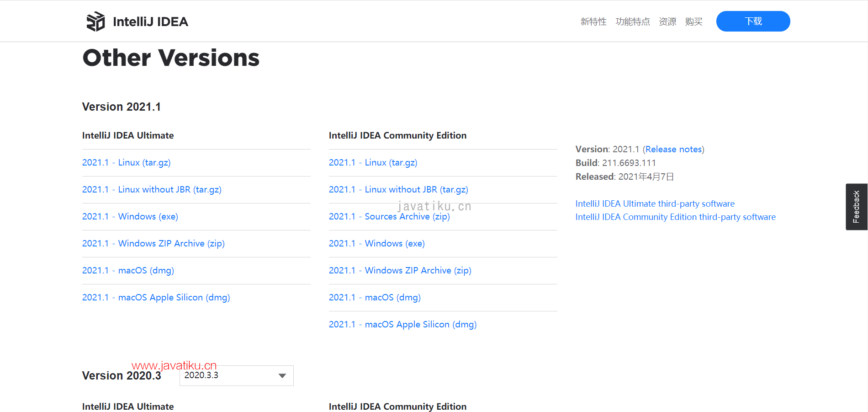Viewport: 868px width, 412px height.
Task: Download Ultimate 2021.1 Linux (tar.gz)
Action: click(x=127, y=163)
